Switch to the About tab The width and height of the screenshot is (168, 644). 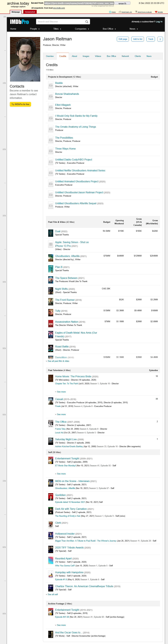tap(74, 56)
